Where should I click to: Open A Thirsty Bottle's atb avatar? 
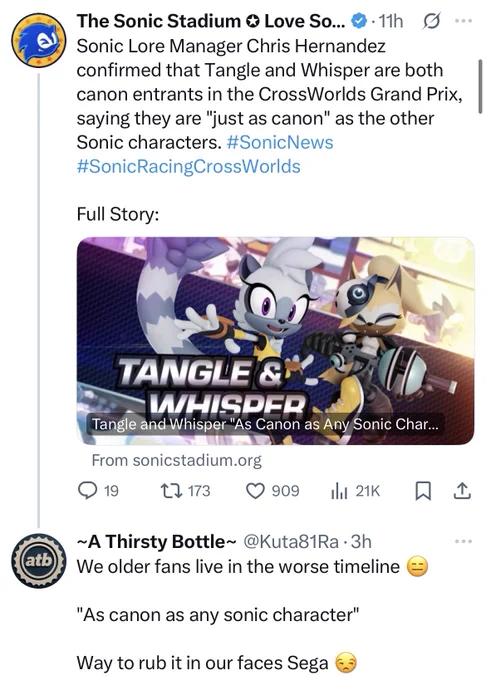pyautogui.click(x=39, y=561)
